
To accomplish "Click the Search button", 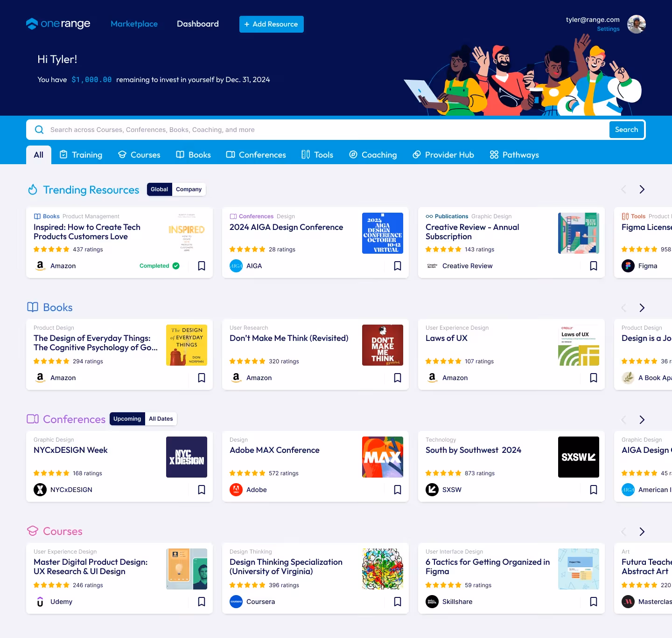I will click(x=627, y=130).
